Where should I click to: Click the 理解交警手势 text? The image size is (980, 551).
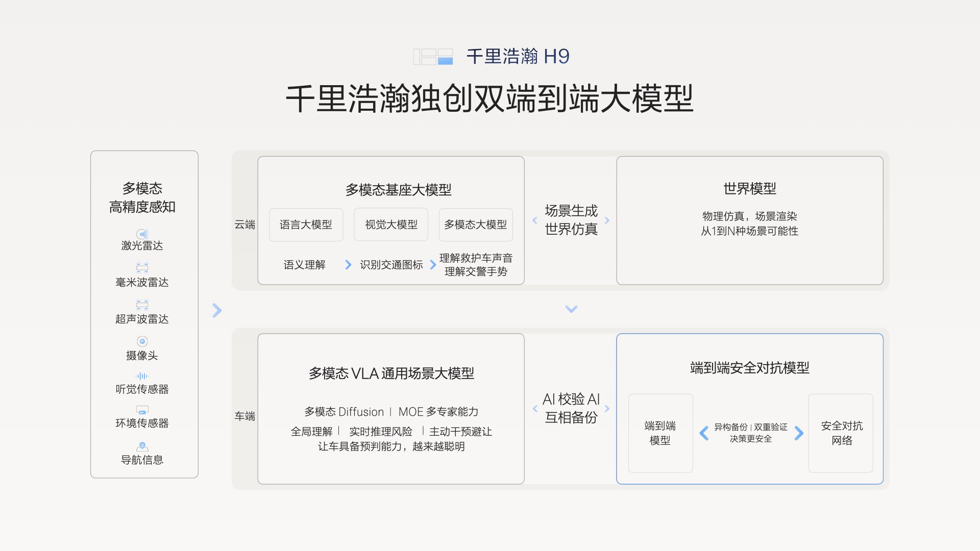pyautogui.click(x=476, y=271)
